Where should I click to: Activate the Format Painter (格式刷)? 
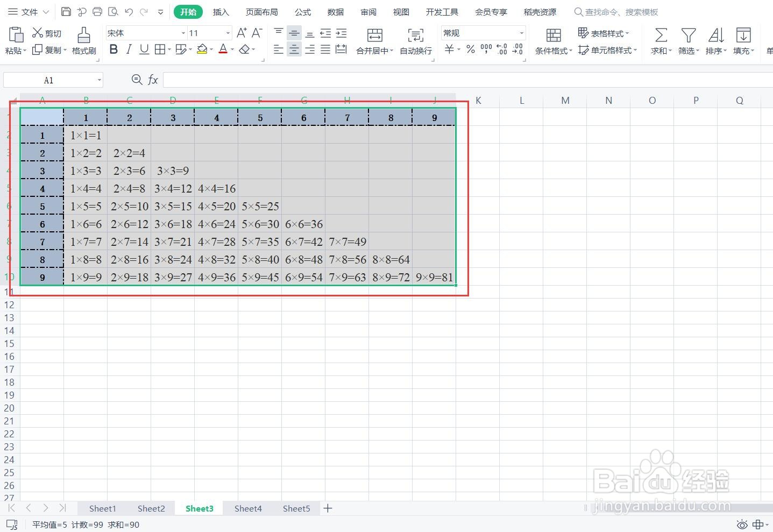(x=84, y=41)
